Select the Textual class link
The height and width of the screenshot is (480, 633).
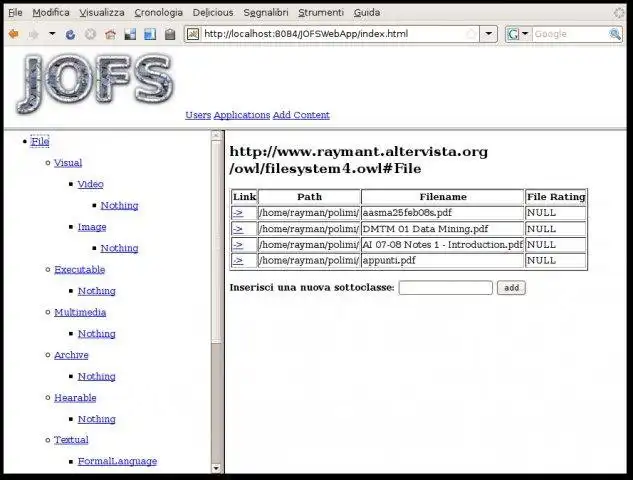coord(71,440)
